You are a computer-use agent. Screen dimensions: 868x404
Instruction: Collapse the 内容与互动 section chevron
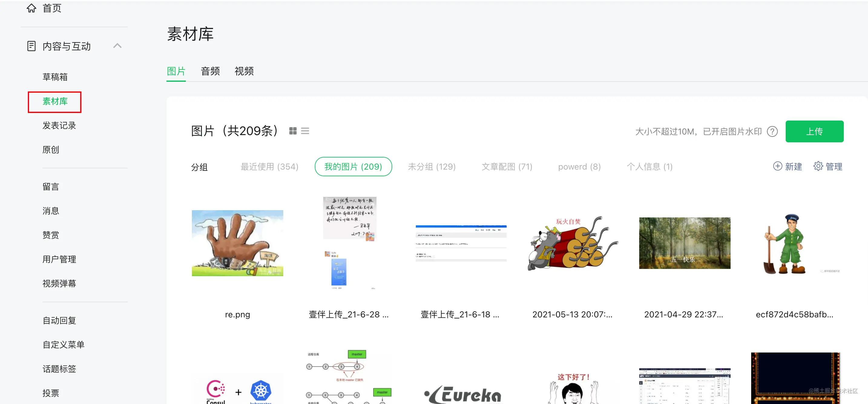[x=118, y=46]
